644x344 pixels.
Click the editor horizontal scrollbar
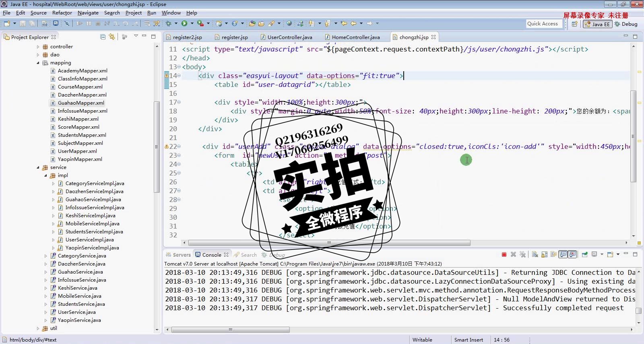click(329, 243)
